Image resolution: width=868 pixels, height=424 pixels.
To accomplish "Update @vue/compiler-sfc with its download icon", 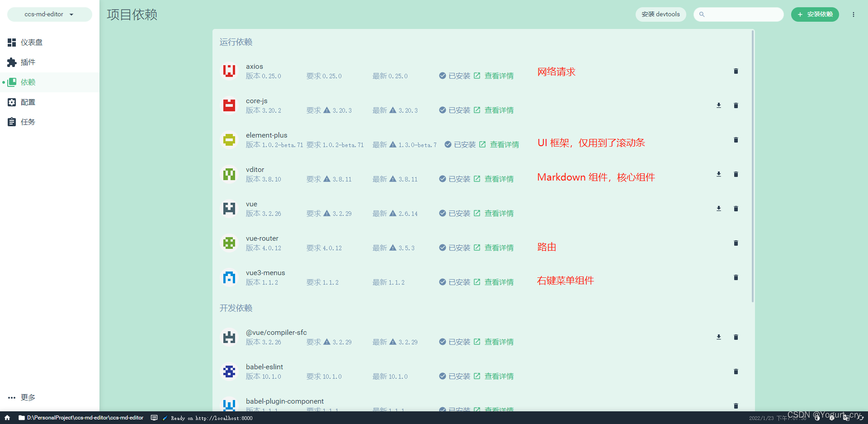I will point(718,337).
